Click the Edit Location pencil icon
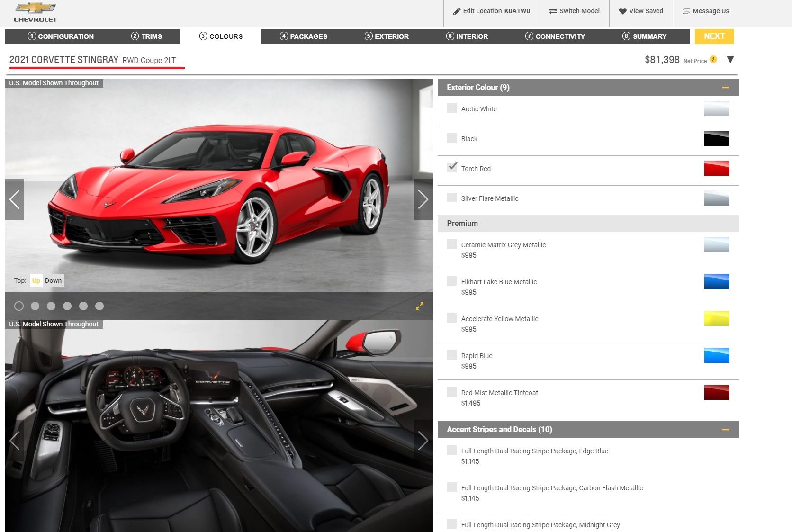The width and height of the screenshot is (792, 532). point(457,11)
